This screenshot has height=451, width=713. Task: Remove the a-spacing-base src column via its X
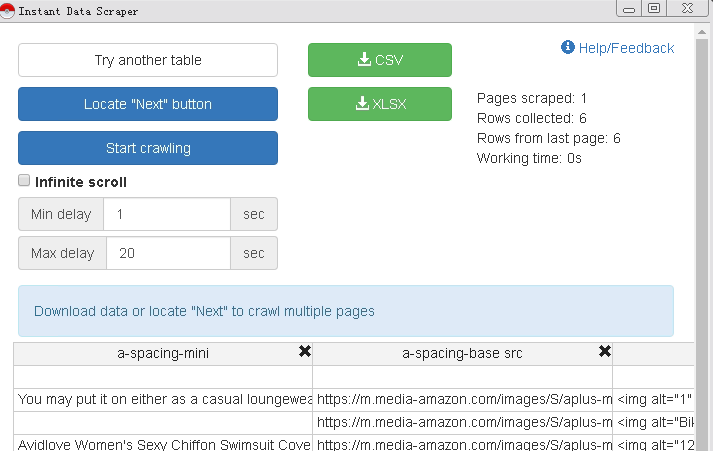tap(605, 351)
